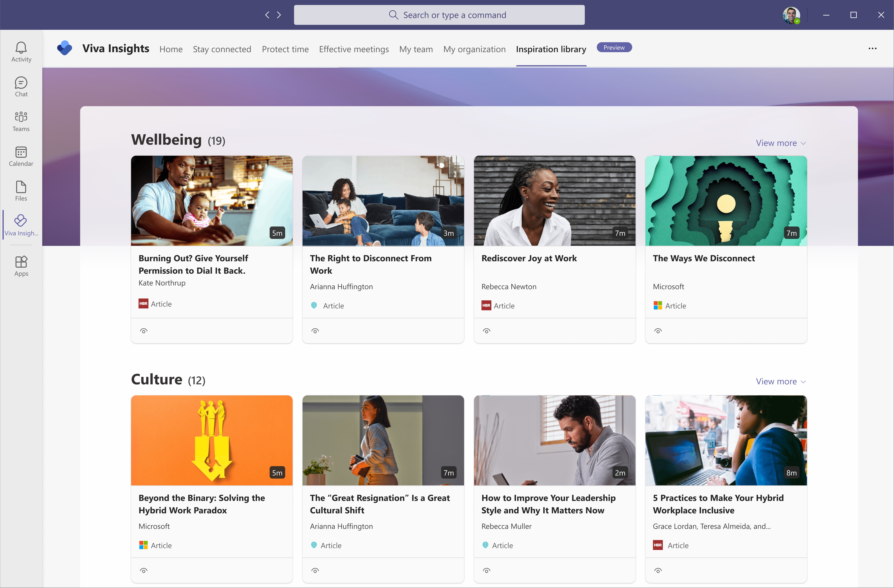Switch to My organization tab

coord(474,49)
